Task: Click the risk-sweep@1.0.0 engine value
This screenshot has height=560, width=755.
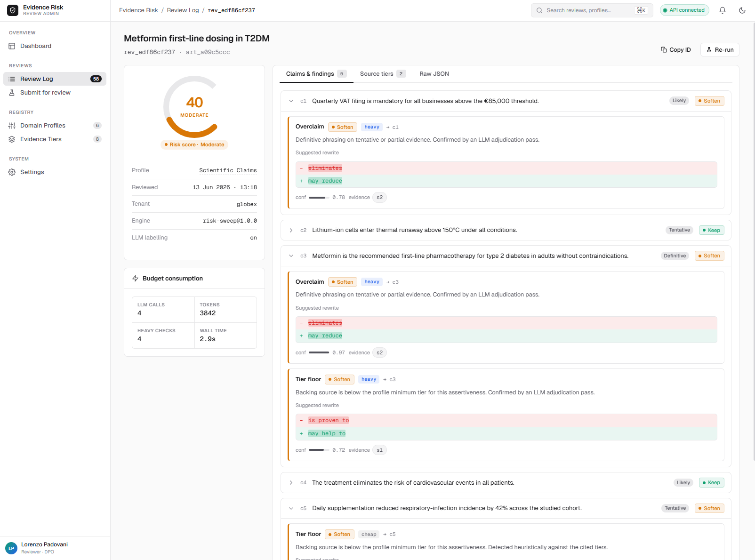Action: 230,221
